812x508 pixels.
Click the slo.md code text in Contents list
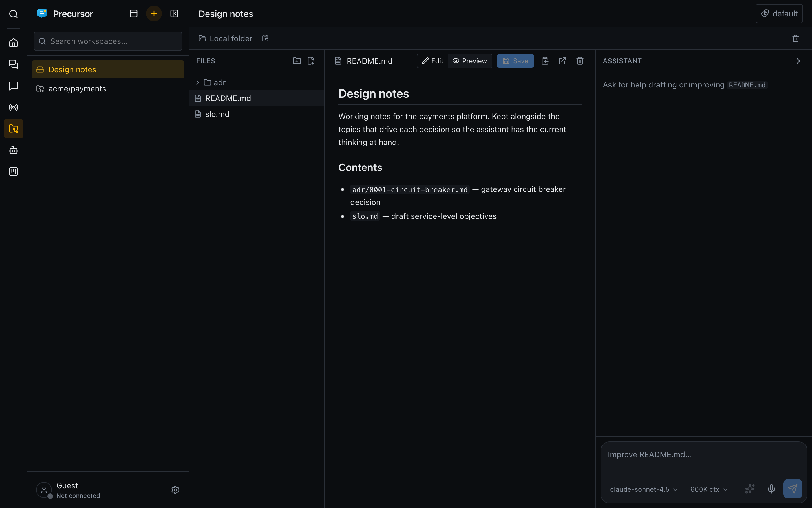tap(365, 216)
